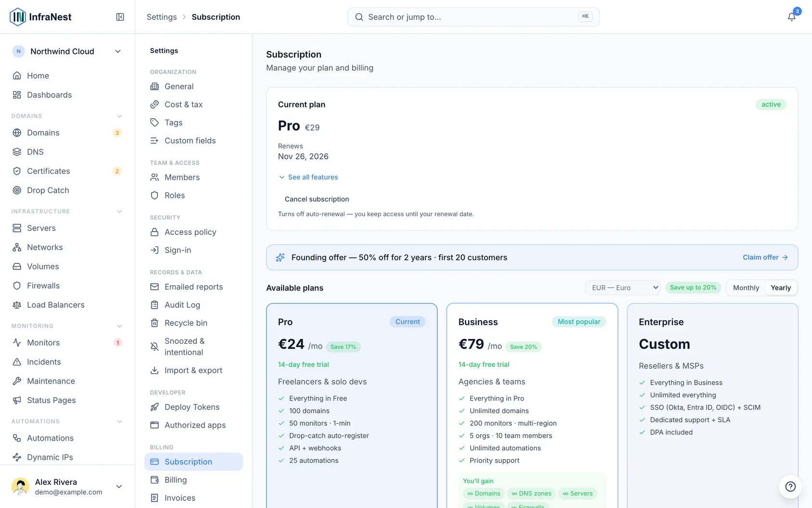812x508 pixels.
Task: Open the EUR — Euro currency dropdown
Action: (622, 288)
